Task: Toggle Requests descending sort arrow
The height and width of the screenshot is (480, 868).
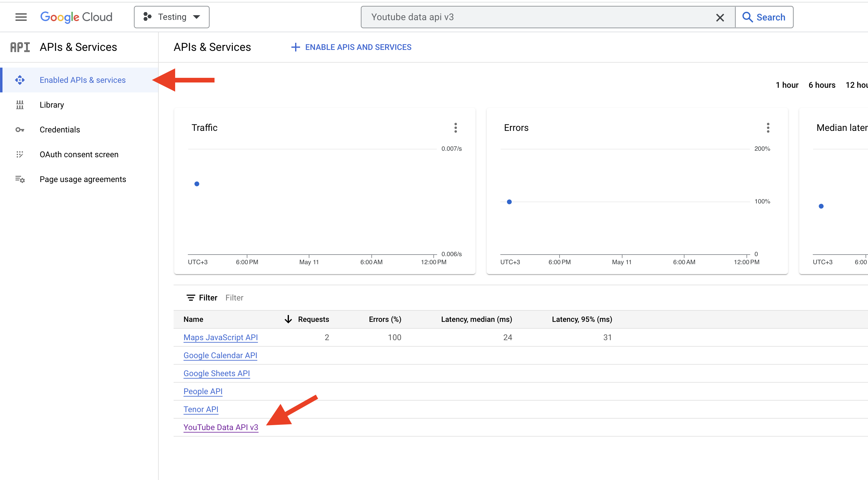Action: (x=288, y=319)
